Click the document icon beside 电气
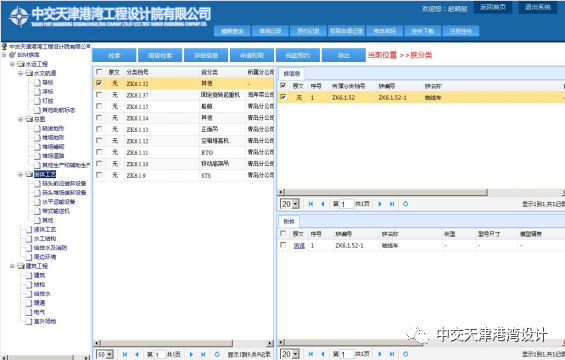 tap(29, 312)
